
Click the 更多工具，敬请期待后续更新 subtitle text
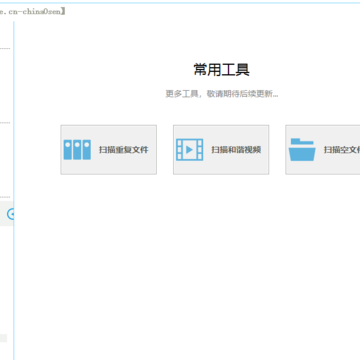[222, 94]
